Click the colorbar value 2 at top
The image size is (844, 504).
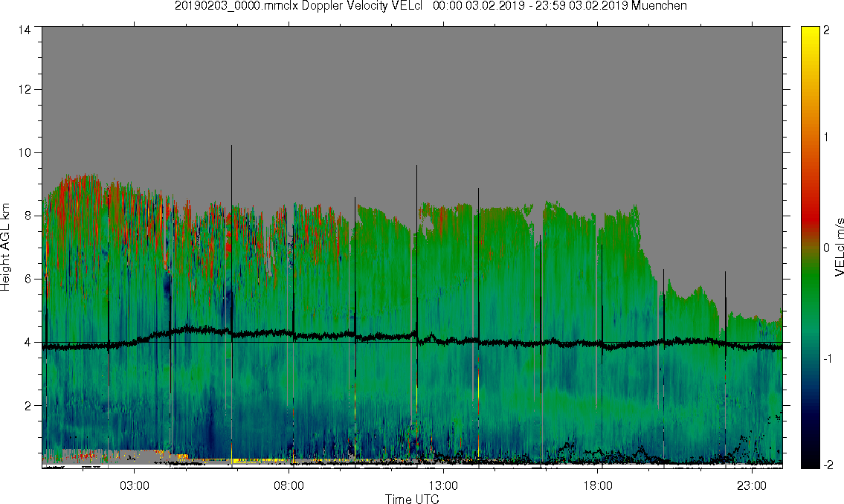pyautogui.click(x=827, y=30)
